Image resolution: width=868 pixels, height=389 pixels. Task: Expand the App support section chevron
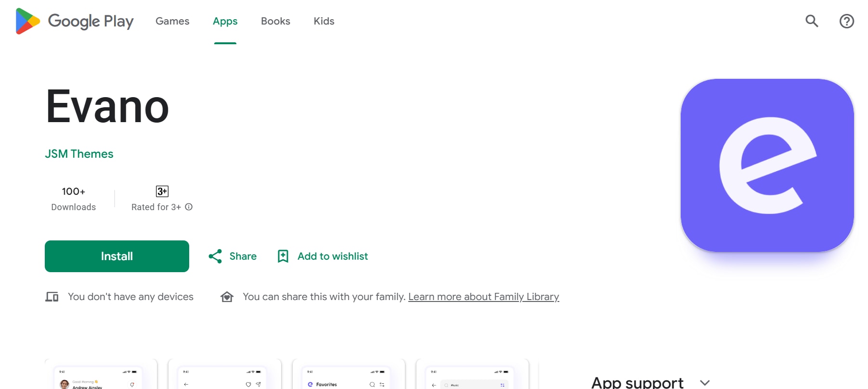coord(705,383)
